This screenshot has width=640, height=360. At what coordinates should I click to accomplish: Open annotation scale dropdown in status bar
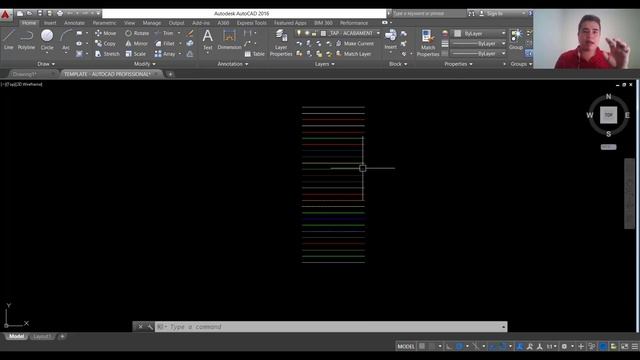551,346
